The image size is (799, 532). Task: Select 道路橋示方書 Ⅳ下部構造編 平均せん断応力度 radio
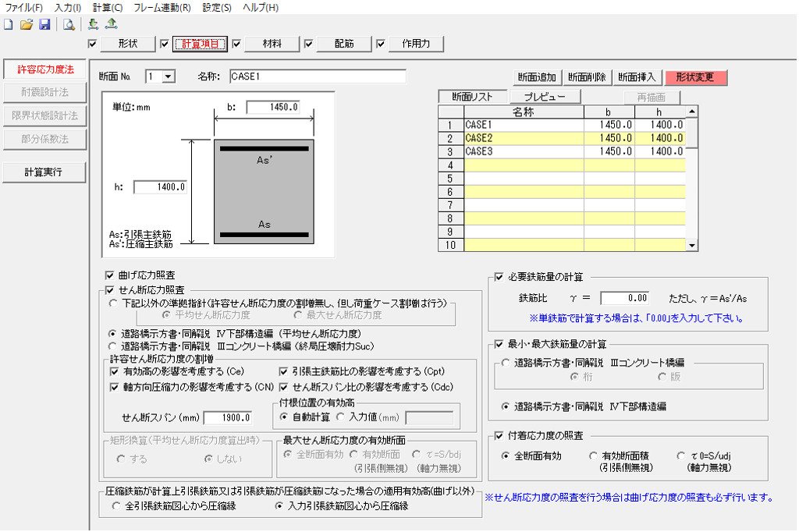tap(112, 334)
